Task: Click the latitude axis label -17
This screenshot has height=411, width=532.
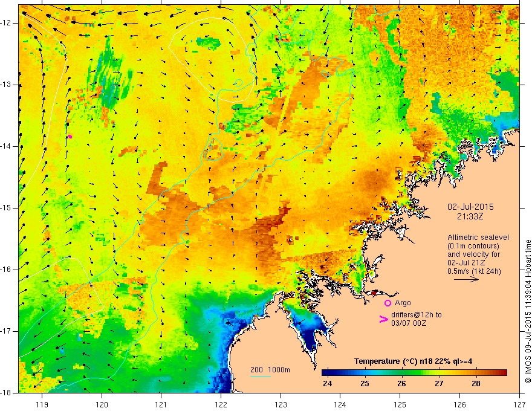Action: (7, 331)
